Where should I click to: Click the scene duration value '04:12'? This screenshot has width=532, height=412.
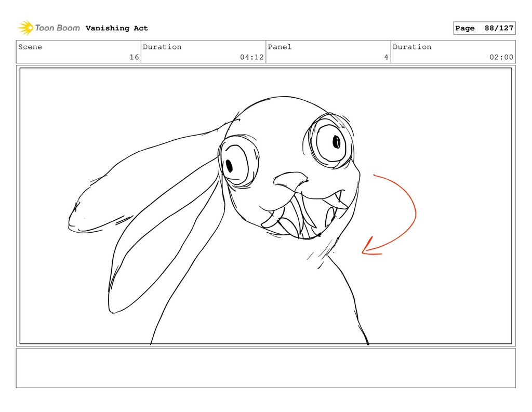point(252,57)
